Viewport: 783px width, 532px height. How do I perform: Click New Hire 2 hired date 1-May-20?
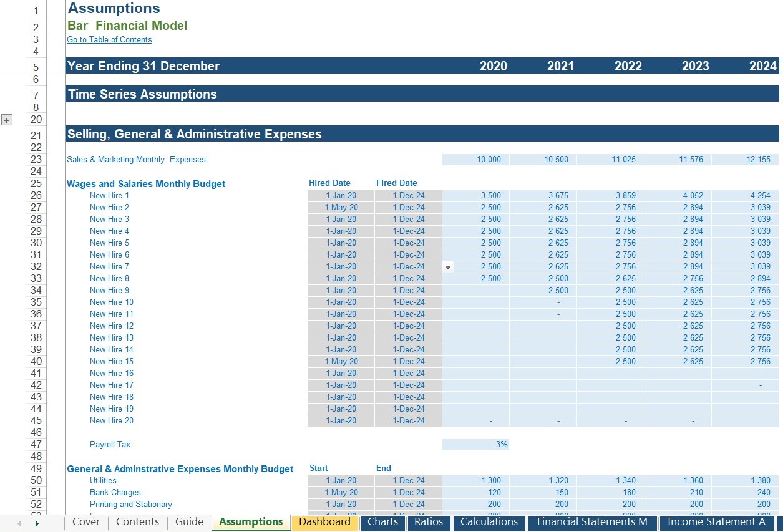(341, 208)
